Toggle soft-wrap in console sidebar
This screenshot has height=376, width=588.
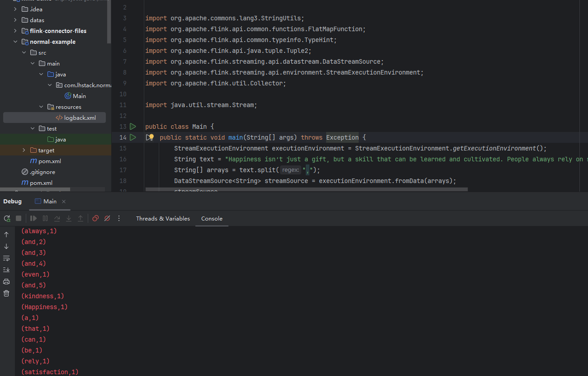pyautogui.click(x=6, y=258)
